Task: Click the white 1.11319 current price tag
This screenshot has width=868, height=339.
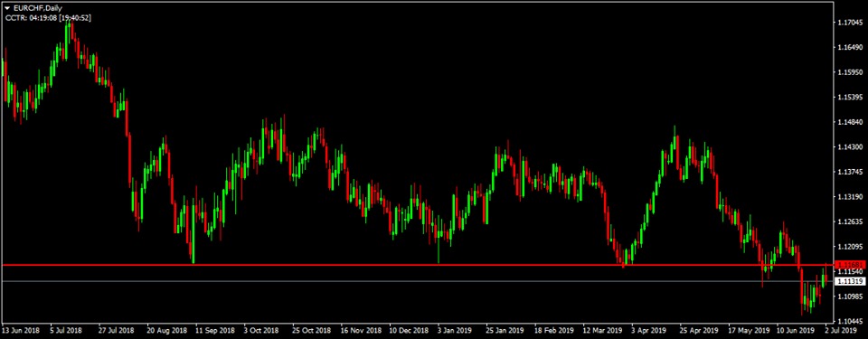Action: [x=849, y=281]
